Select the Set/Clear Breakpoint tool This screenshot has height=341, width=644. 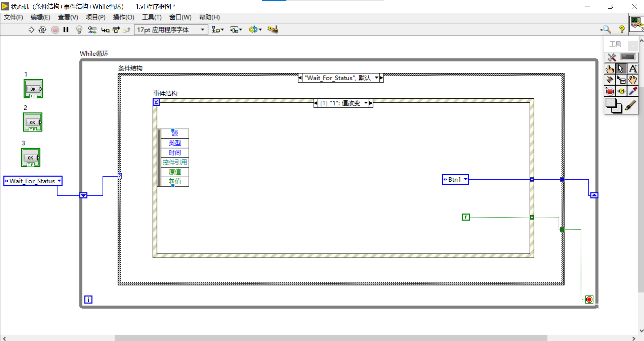610,91
